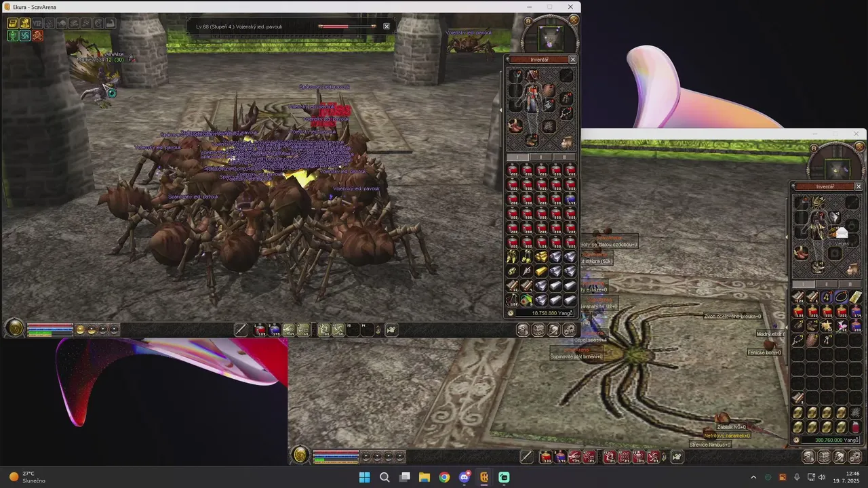Image resolution: width=868 pixels, height=488 pixels.
Task: Select the upper gold bar stack in first inventory
Action: pyautogui.click(x=541, y=256)
